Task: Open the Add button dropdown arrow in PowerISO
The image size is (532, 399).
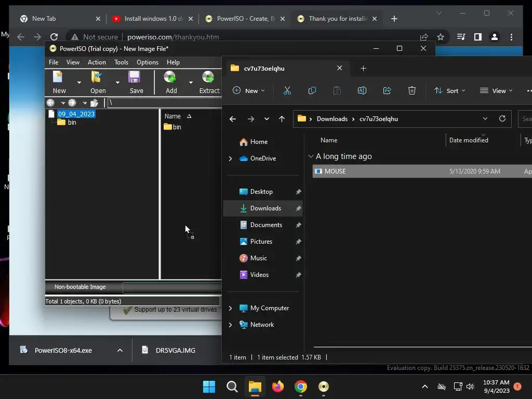Action: pos(191,83)
